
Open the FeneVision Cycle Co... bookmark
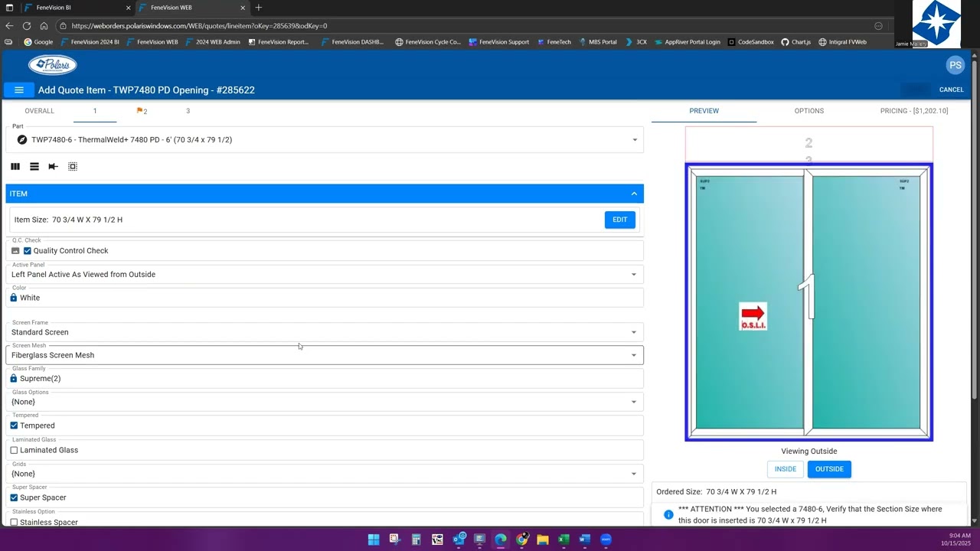pos(428,42)
